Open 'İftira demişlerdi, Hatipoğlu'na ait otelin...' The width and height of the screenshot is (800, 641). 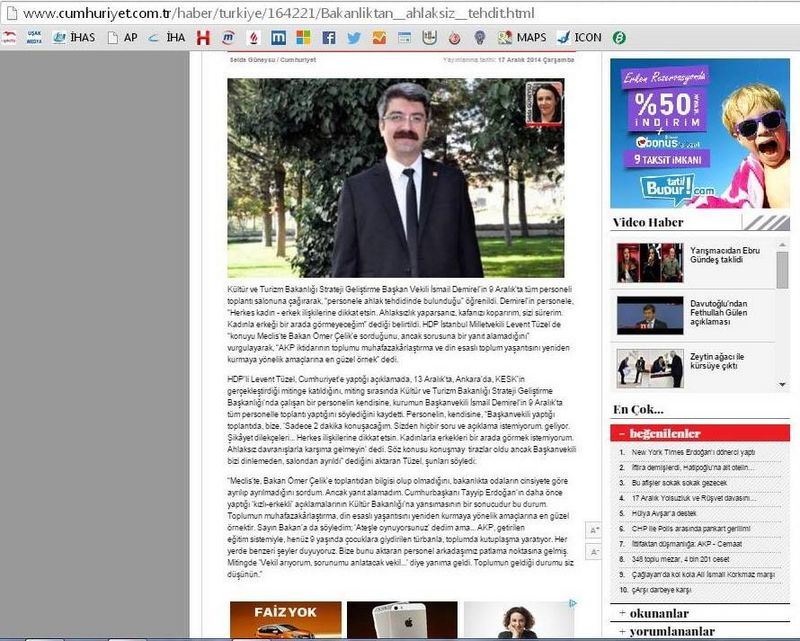click(x=692, y=467)
